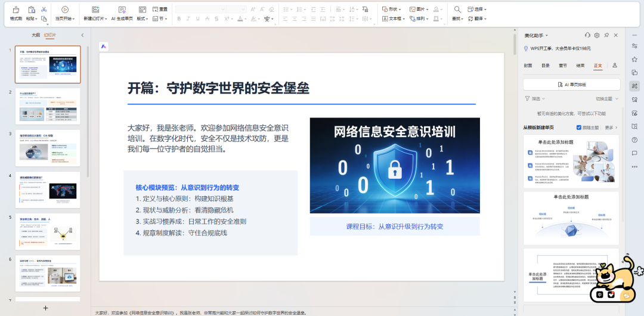
Task: Toggle the 跟随主题 checkbox
Action: [578, 128]
